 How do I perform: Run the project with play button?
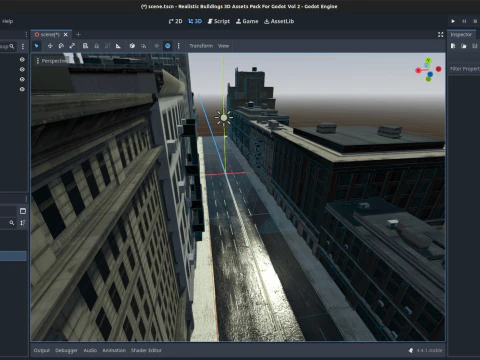coord(453,21)
